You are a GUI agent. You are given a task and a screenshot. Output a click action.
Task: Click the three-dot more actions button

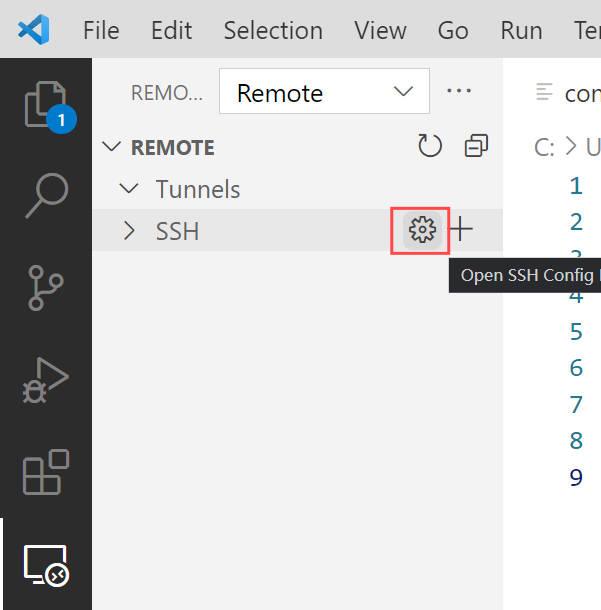[459, 92]
